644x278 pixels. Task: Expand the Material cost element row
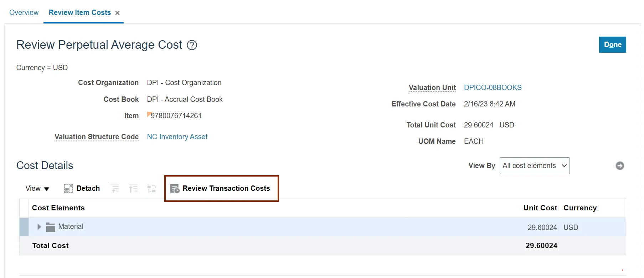tap(39, 227)
